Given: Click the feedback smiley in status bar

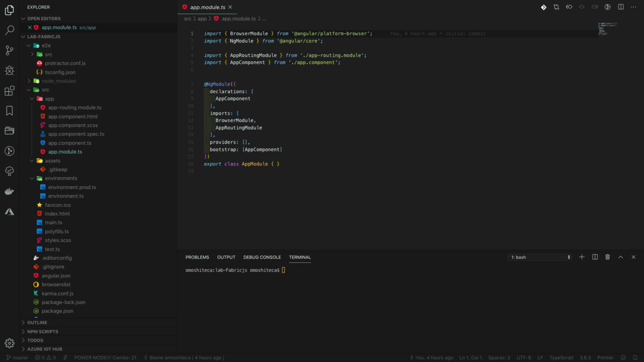Looking at the screenshot, I should [623, 358].
